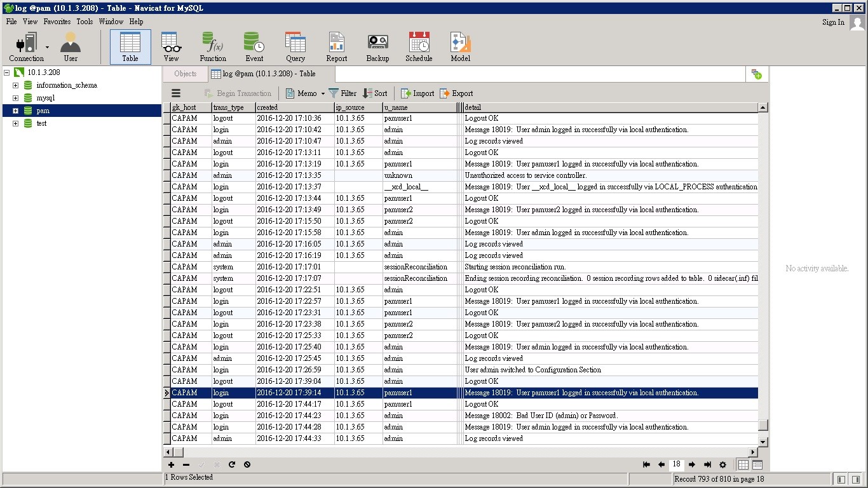
Task: Select the Backup tool
Action: point(377,46)
